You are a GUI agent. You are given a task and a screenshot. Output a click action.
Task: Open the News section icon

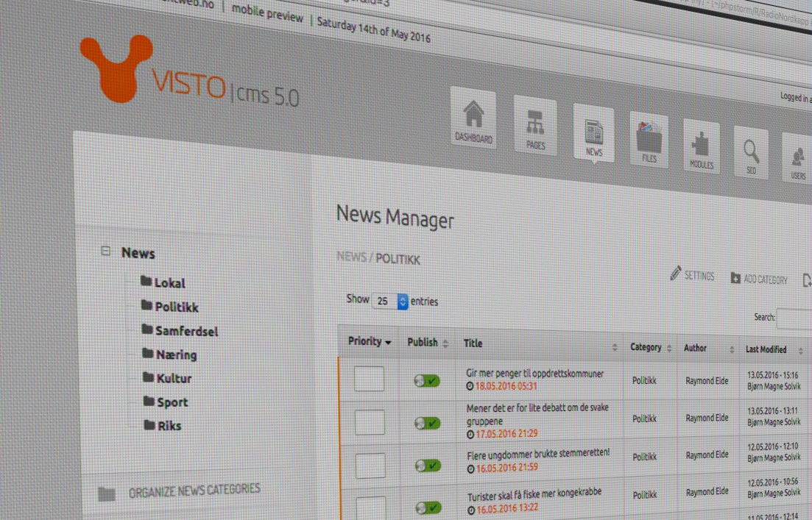point(593,133)
